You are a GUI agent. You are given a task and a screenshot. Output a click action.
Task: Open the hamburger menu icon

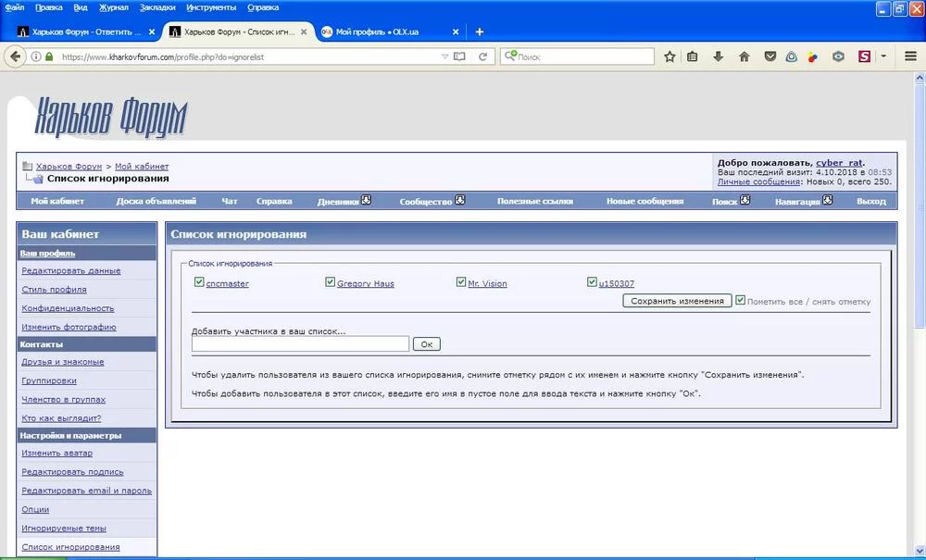click(x=909, y=56)
